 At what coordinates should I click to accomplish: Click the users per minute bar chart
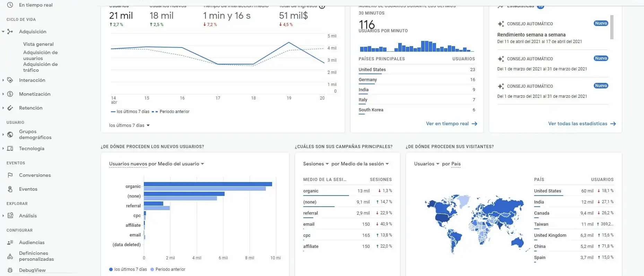(417, 46)
